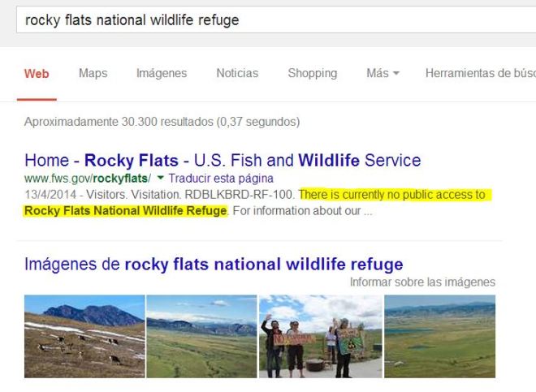Expand the Más dropdown menu

pos(383,74)
